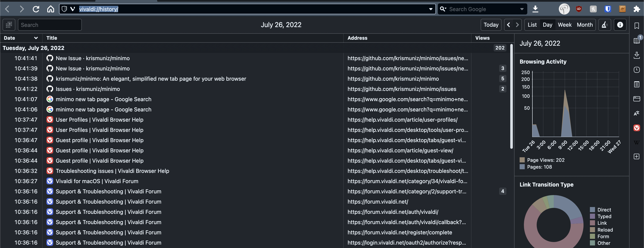This screenshot has width=644, height=248.
Task: Click the history Search input field
Action: [x=50, y=25]
